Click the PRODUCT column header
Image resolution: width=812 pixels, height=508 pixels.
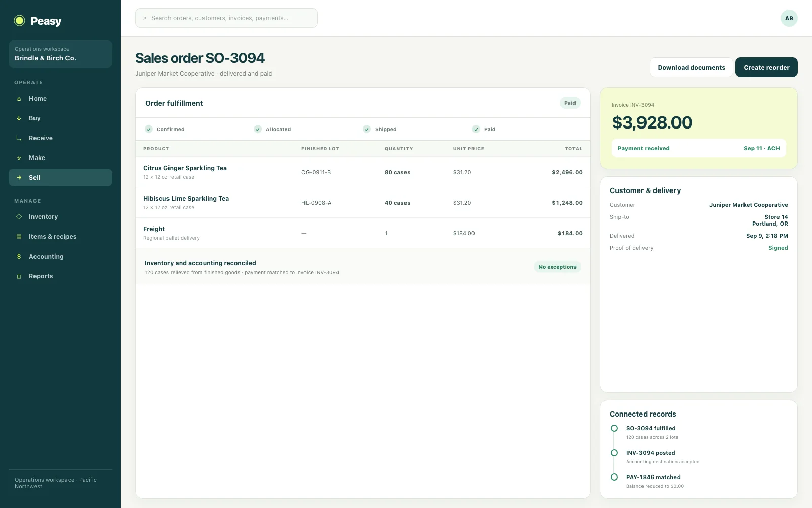(x=156, y=149)
